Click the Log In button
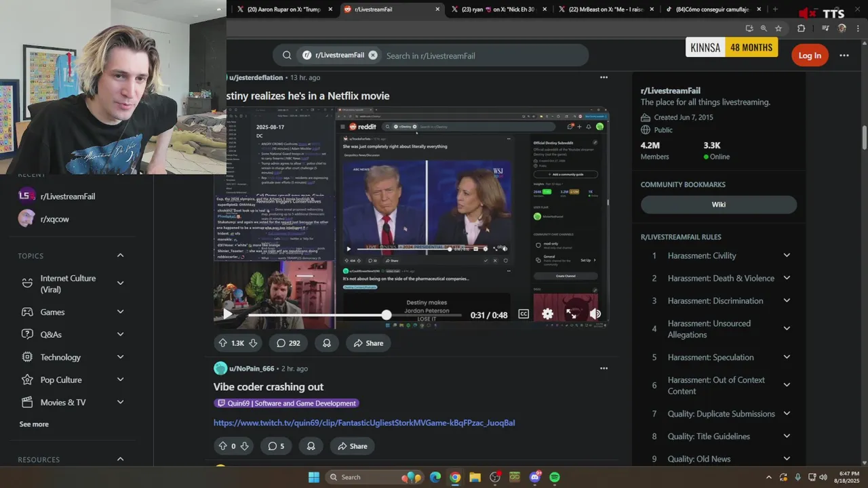 pos(810,56)
